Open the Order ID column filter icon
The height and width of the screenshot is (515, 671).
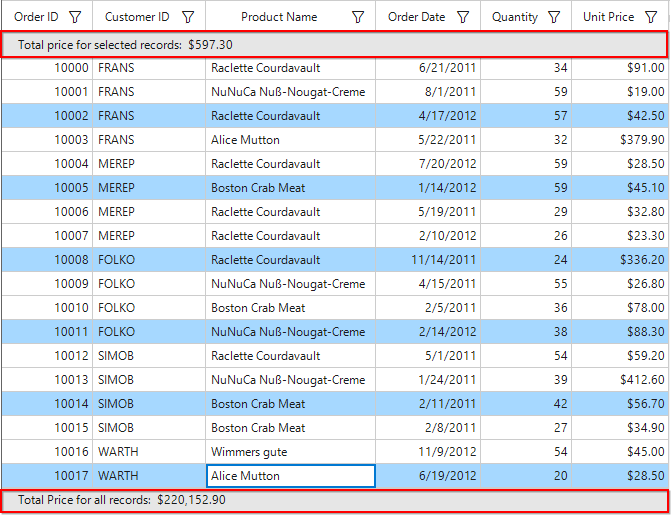(x=75, y=17)
